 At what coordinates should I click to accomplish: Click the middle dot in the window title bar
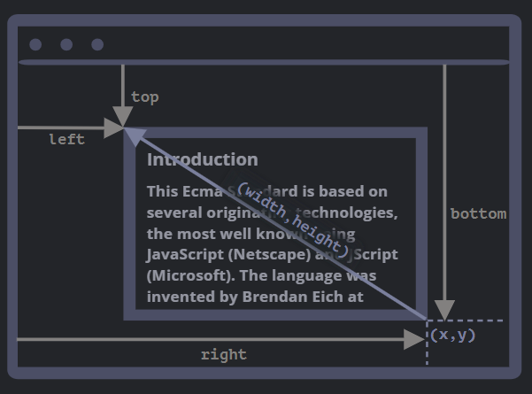pyautogui.click(x=66, y=45)
